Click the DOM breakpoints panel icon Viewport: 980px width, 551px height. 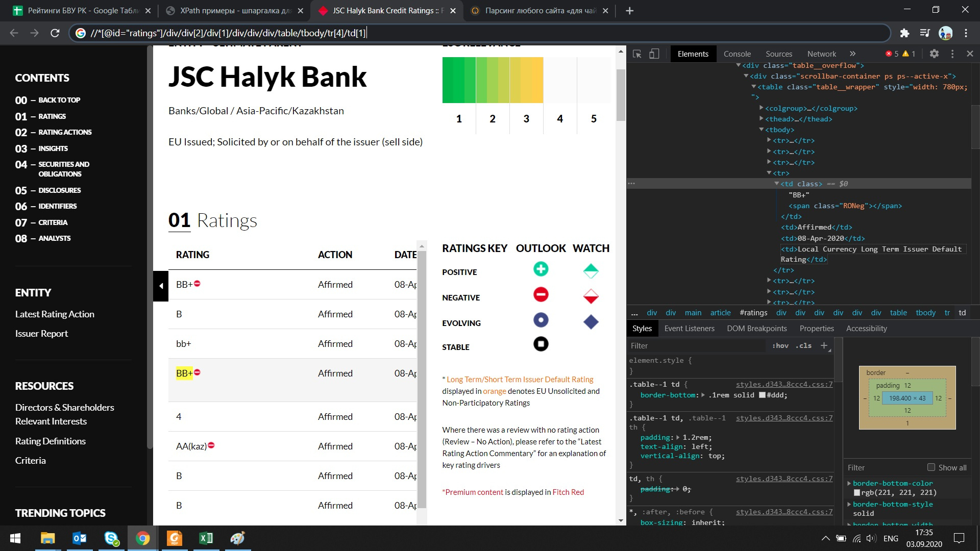click(x=757, y=329)
